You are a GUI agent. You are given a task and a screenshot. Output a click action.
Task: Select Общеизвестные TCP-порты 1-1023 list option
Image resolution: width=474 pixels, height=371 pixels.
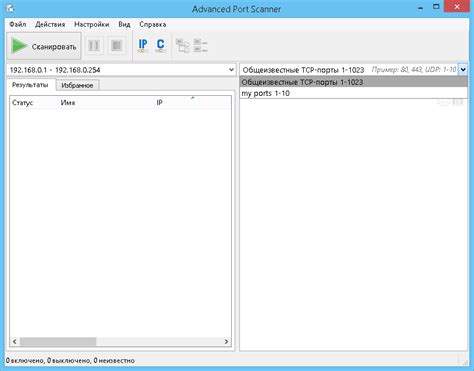[x=353, y=82]
